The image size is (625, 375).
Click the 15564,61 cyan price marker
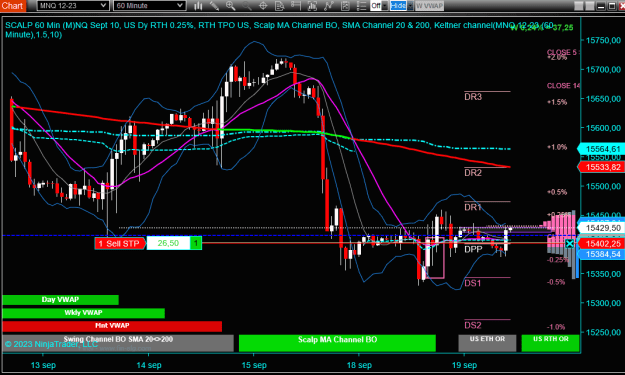pos(602,149)
